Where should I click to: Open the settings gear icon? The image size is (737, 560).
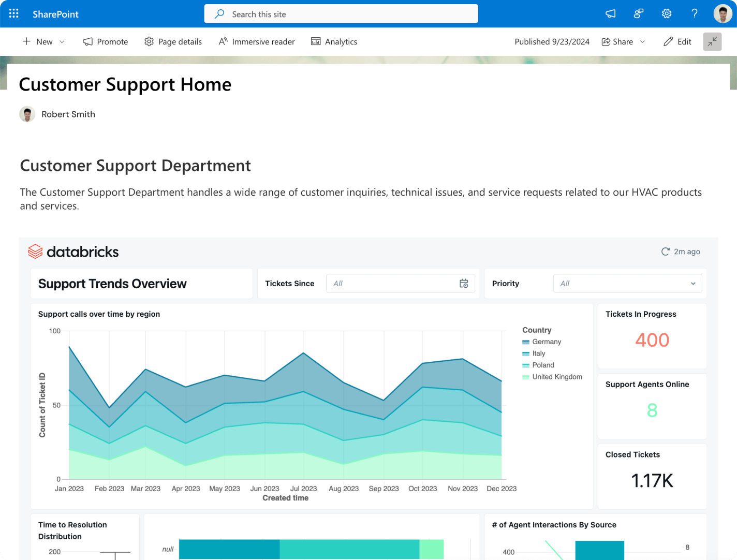[x=667, y=14]
